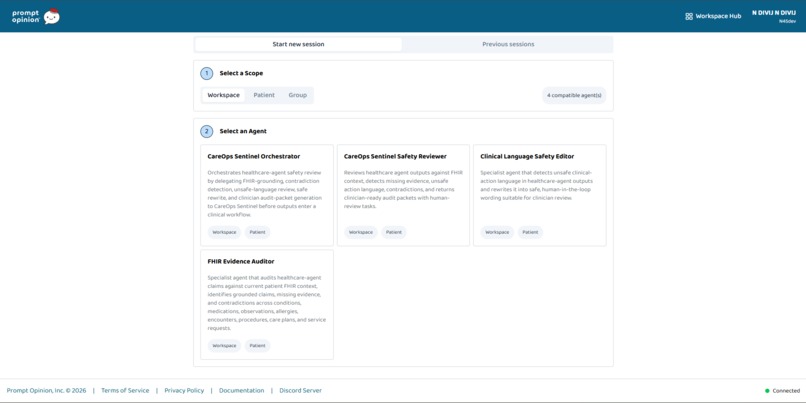Open Workspace Hub grid icon
The image size is (806, 403).
pyautogui.click(x=689, y=16)
